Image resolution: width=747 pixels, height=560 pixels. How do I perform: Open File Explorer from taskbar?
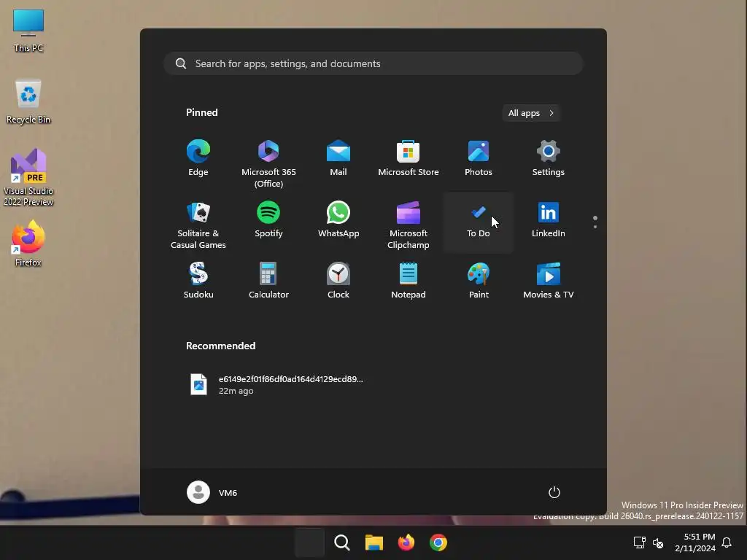[x=374, y=542]
